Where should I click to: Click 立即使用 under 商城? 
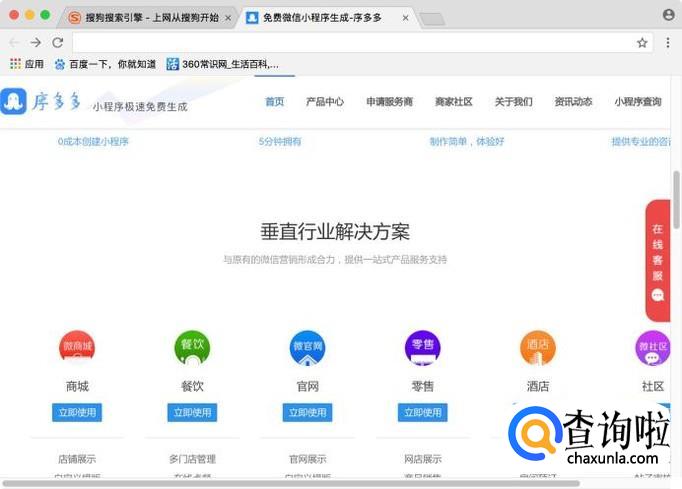click(x=77, y=412)
